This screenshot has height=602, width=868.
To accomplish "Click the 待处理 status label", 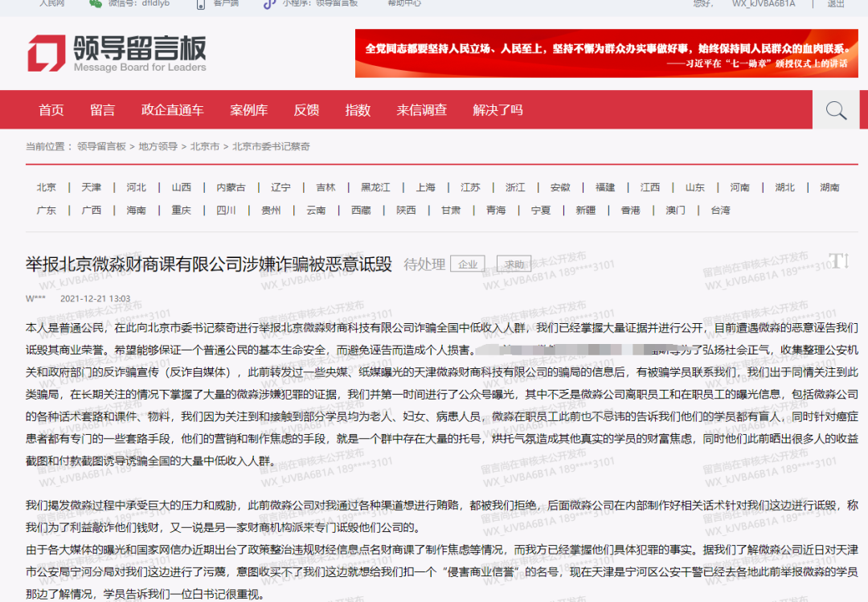I will click(424, 264).
